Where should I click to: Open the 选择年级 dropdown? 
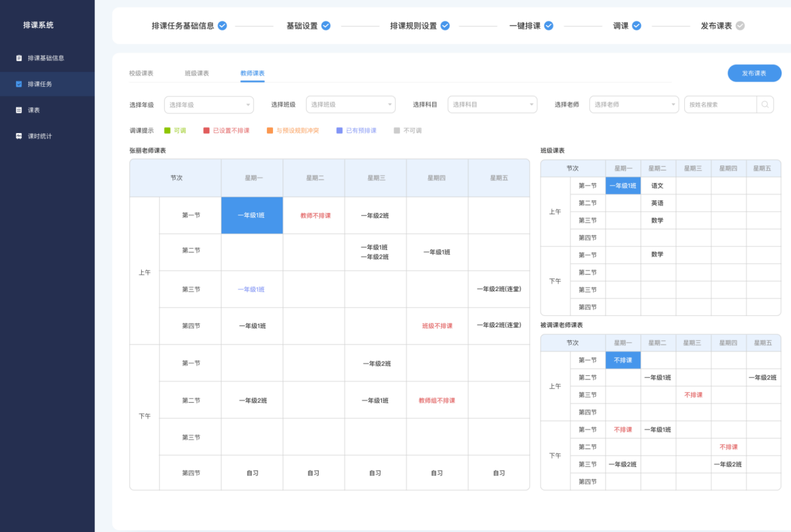[209, 105]
